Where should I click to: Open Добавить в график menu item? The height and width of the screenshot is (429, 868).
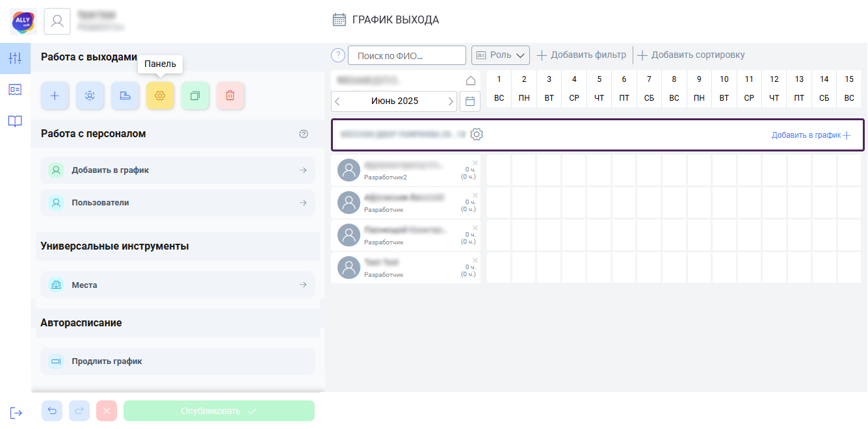tap(178, 170)
